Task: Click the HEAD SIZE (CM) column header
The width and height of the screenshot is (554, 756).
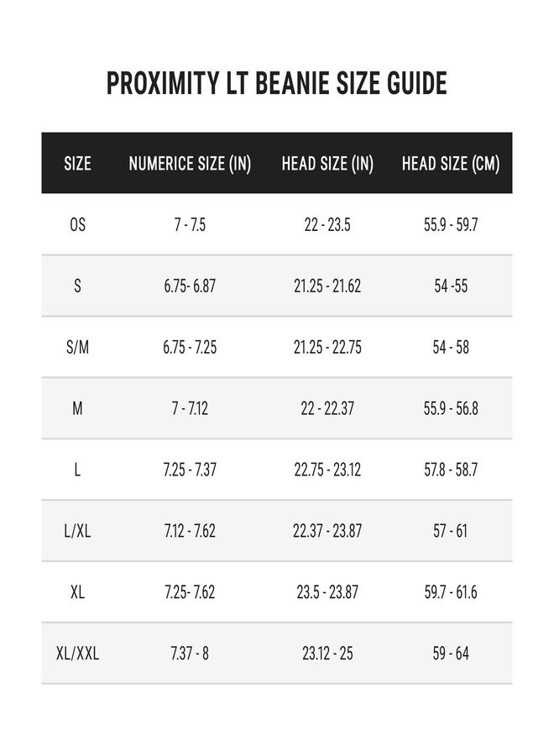Action: pyautogui.click(x=451, y=164)
